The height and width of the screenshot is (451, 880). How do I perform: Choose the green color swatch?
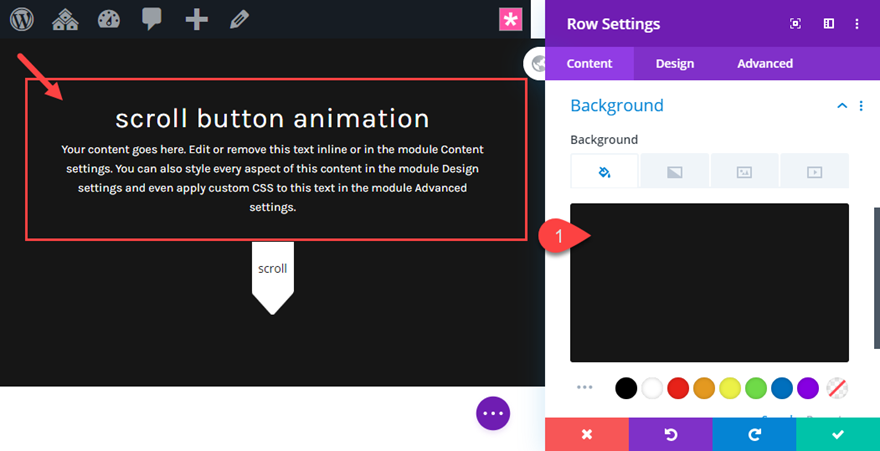(x=756, y=388)
